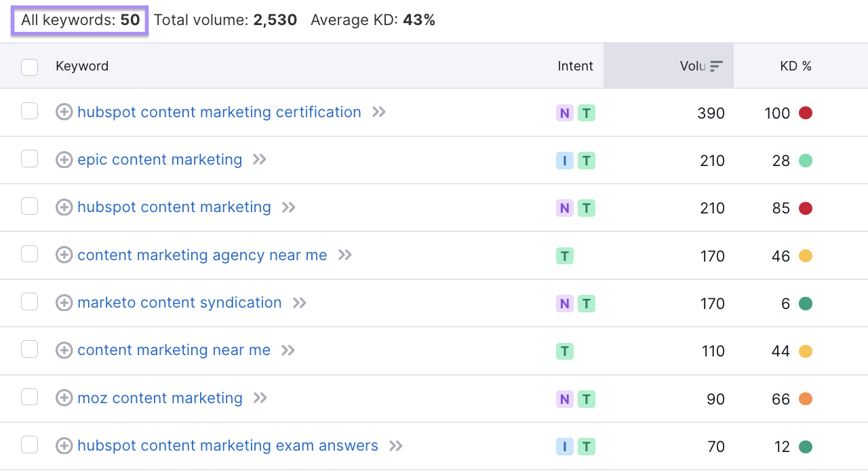The width and height of the screenshot is (868, 473).
Task: Select checkbox for hubspot content marketing exam answers
Action: pos(29,445)
